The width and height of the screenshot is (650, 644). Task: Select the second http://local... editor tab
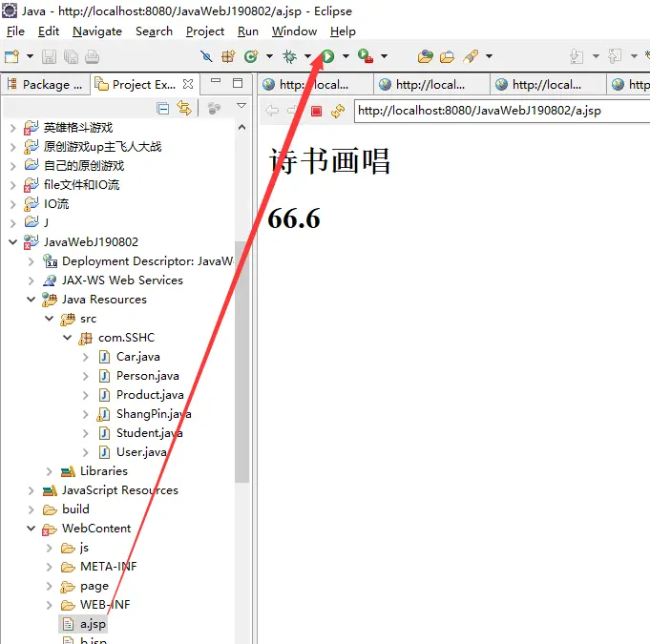tap(431, 85)
